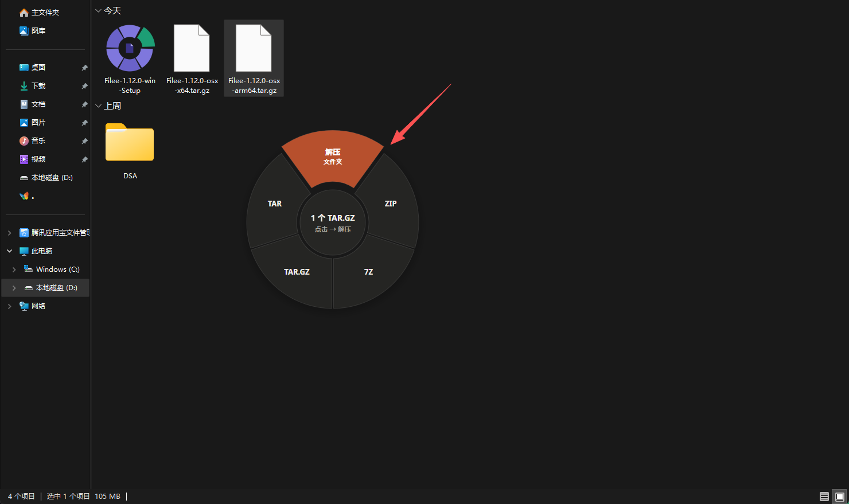Open Desktop (桌面) in the sidebar
Viewport: 849px width, 504px height.
tap(38, 68)
